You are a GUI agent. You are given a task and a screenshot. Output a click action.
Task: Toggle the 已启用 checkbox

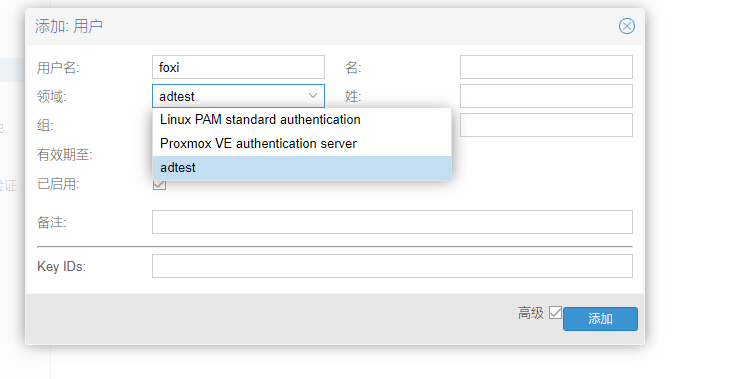point(159,185)
